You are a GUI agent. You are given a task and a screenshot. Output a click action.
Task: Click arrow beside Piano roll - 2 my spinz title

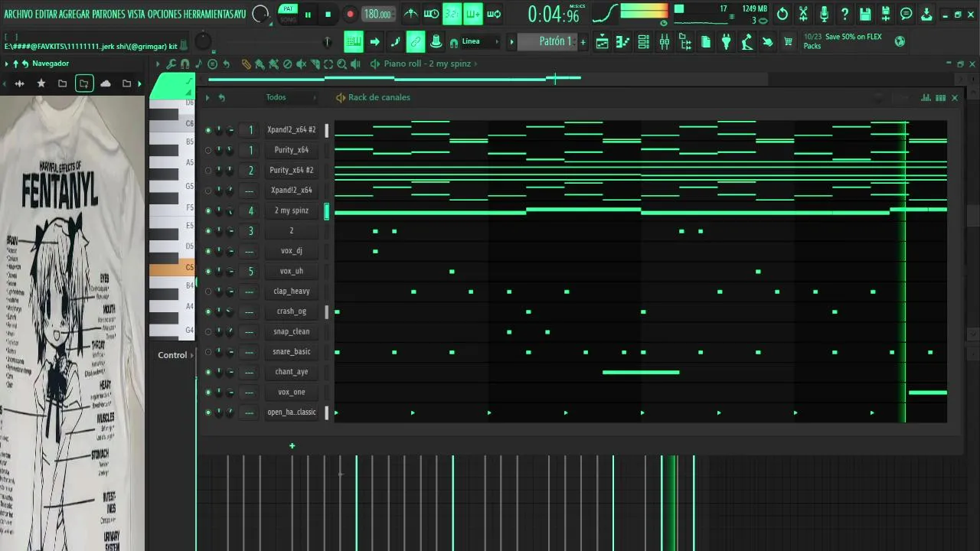click(x=476, y=64)
